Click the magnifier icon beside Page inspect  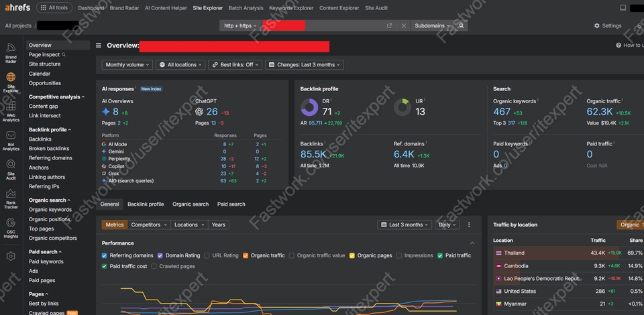pos(64,54)
